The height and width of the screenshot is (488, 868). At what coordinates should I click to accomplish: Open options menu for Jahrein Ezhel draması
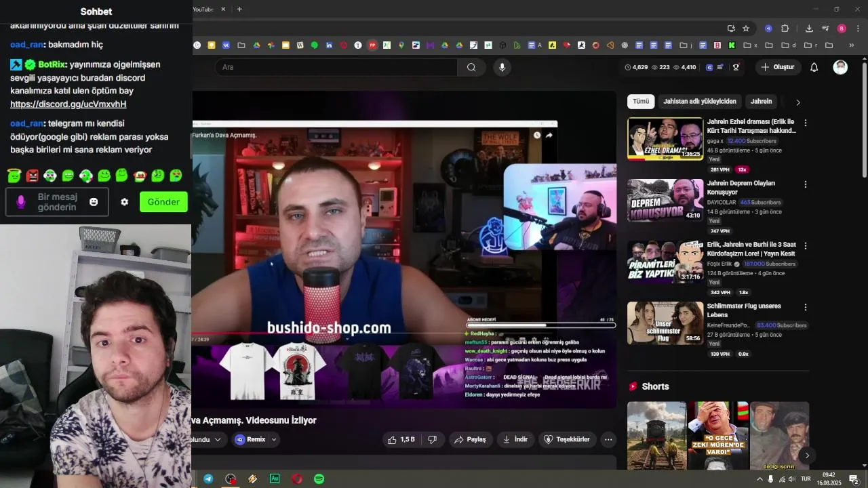(x=806, y=123)
